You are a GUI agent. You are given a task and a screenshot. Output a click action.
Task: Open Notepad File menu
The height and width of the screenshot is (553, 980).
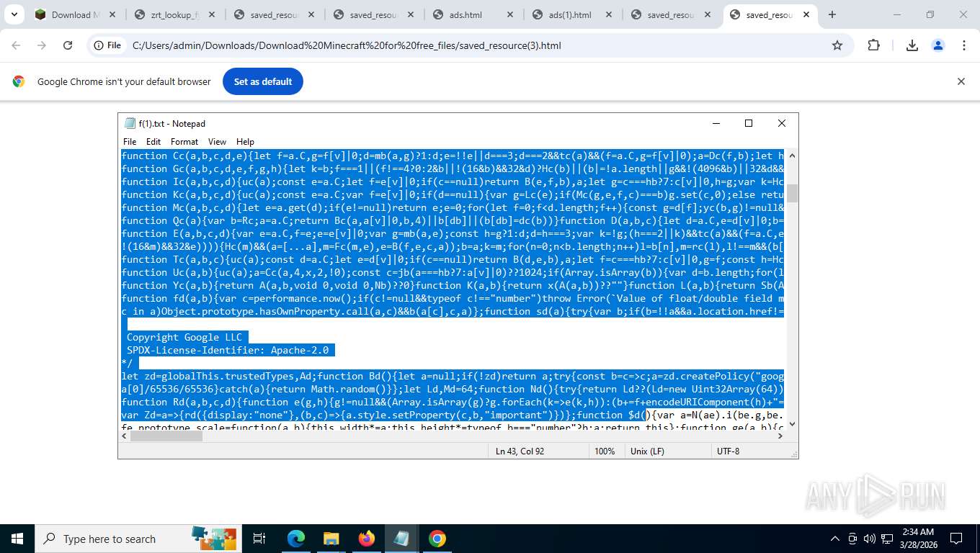(130, 142)
